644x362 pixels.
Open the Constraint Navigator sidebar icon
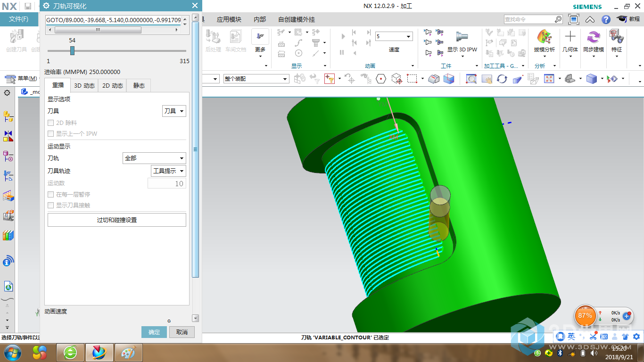tap(8, 136)
